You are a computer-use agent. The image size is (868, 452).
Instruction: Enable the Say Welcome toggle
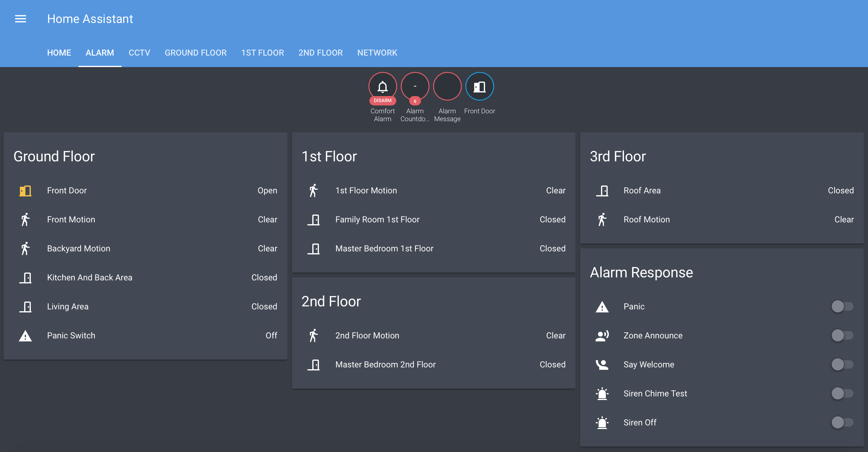pos(842,365)
